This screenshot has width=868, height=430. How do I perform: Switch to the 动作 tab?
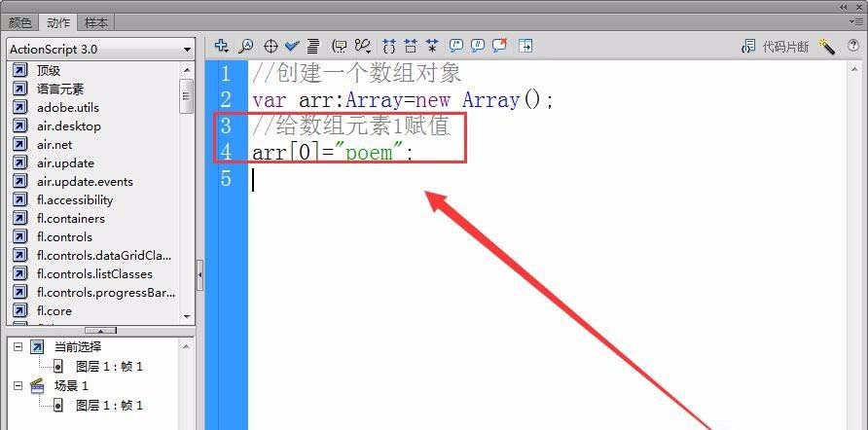[x=58, y=22]
